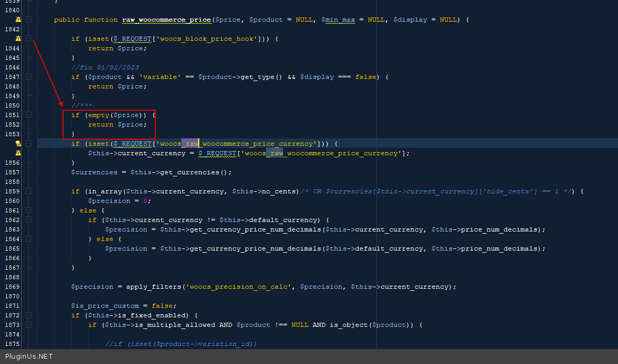
Task: Click the warning icon on the woocs_block_price_hook line
Action: [x=18, y=39]
